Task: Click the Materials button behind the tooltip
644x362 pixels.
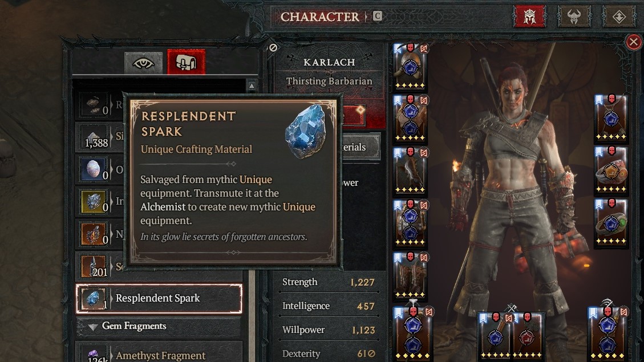Action: click(x=361, y=147)
